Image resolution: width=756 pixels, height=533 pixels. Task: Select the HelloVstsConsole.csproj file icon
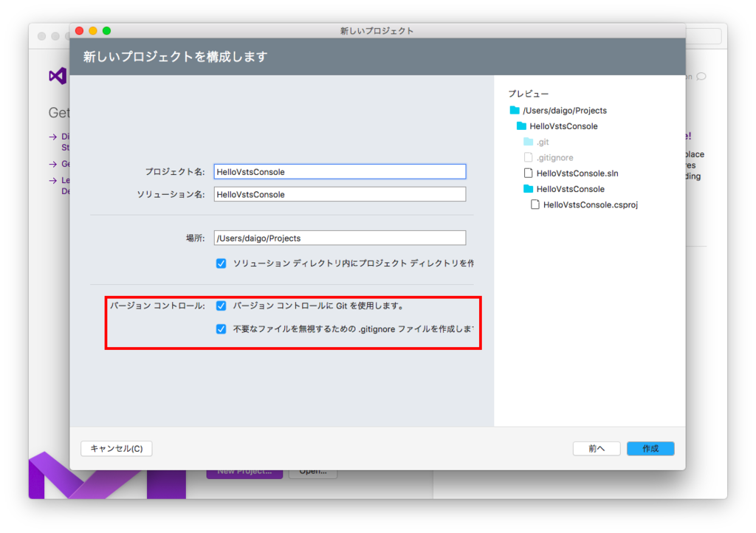tap(535, 204)
